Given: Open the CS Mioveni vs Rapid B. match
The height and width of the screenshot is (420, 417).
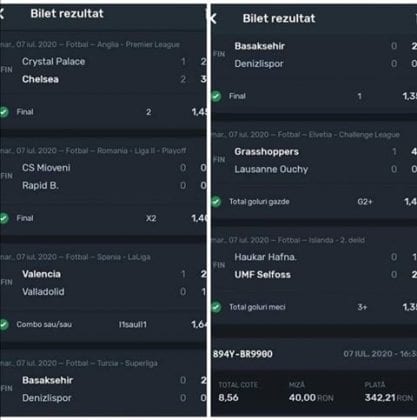Looking at the screenshot, I should [103, 176].
